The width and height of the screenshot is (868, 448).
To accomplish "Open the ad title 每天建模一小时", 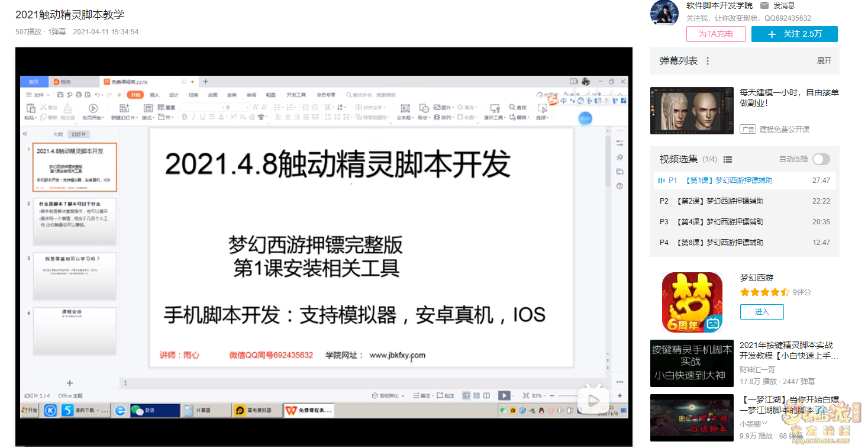I will click(x=789, y=98).
